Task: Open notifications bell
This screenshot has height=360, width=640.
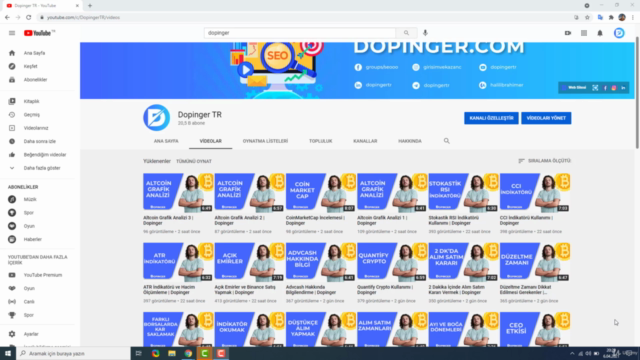Action: [x=600, y=33]
